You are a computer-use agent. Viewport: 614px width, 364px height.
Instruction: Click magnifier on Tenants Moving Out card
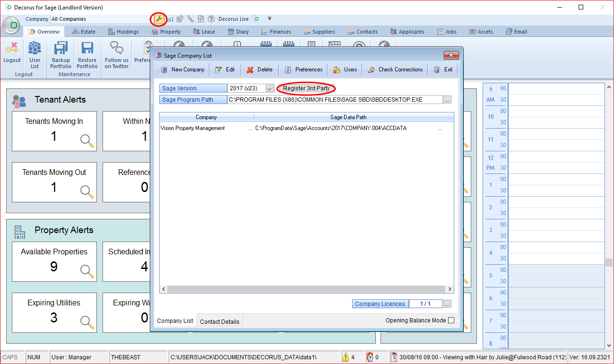coord(87,191)
